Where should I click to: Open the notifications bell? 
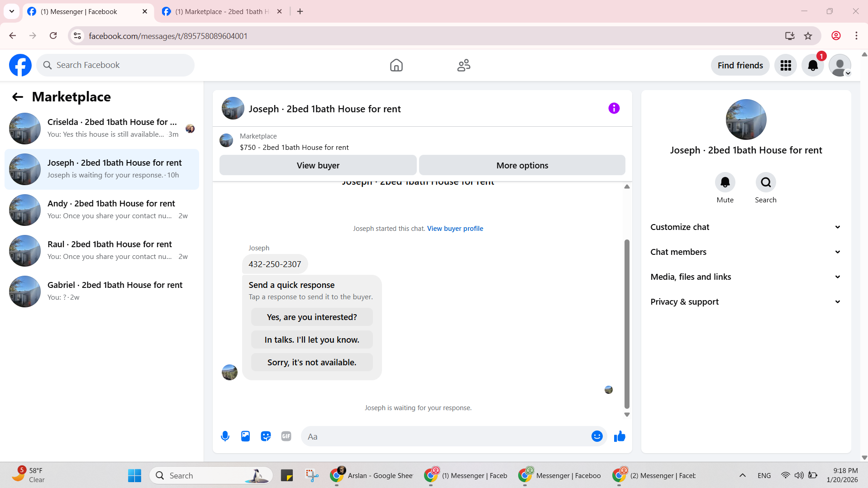[x=813, y=66]
